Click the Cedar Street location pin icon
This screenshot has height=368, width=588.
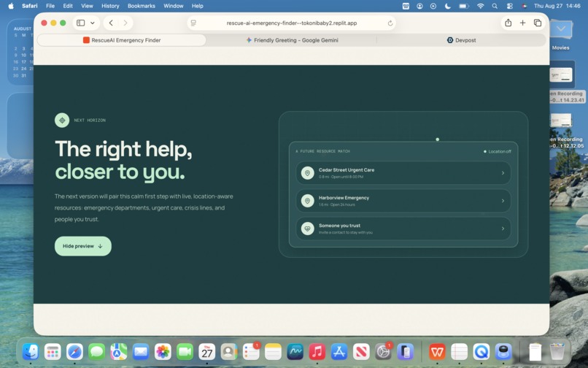pyautogui.click(x=308, y=173)
